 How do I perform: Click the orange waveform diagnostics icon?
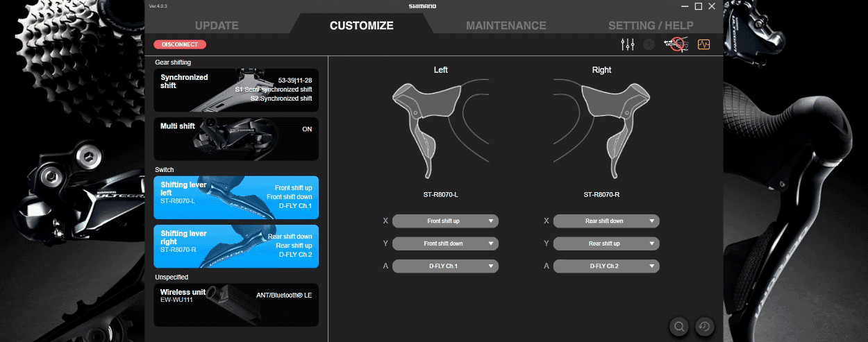pos(703,44)
